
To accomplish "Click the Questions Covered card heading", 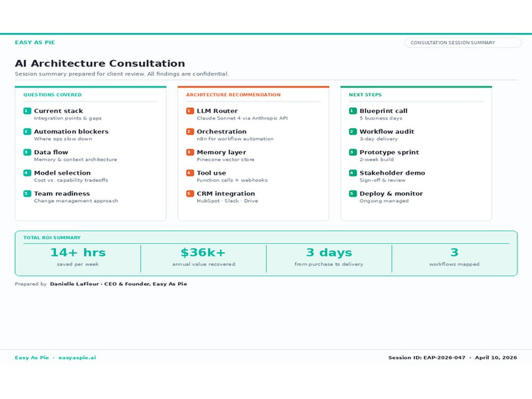I will point(52,95).
